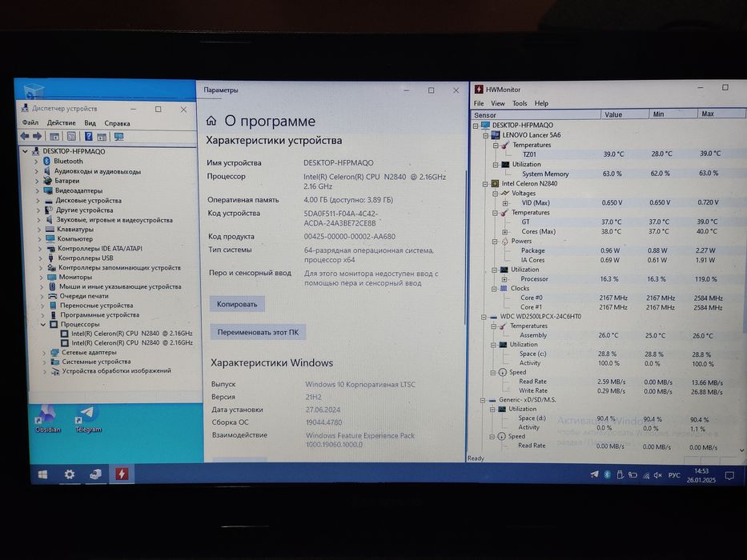Screen dimensions: 747x560
Task: Click the Settings gear on the taskbar
Action: (x=70, y=474)
